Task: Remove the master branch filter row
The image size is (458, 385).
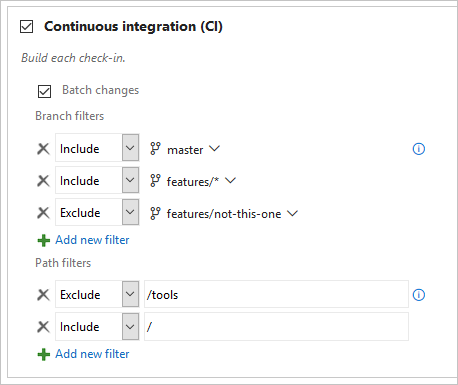Action: 43,149
